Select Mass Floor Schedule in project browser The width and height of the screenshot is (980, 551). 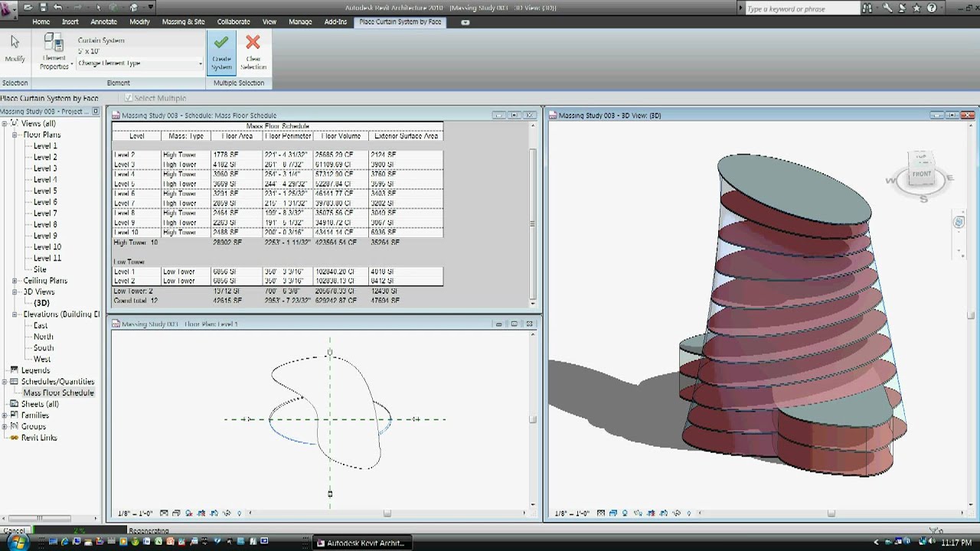pyautogui.click(x=58, y=393)
